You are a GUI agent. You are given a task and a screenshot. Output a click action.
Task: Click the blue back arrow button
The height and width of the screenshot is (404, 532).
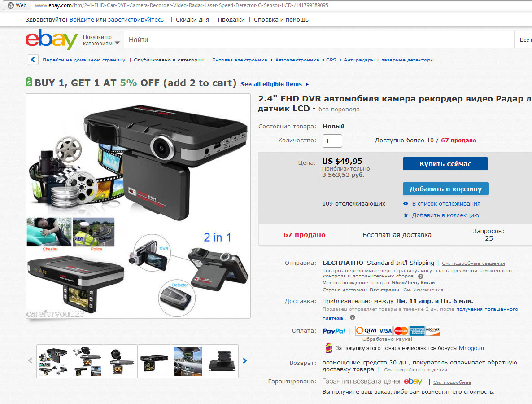pos(33,60)
